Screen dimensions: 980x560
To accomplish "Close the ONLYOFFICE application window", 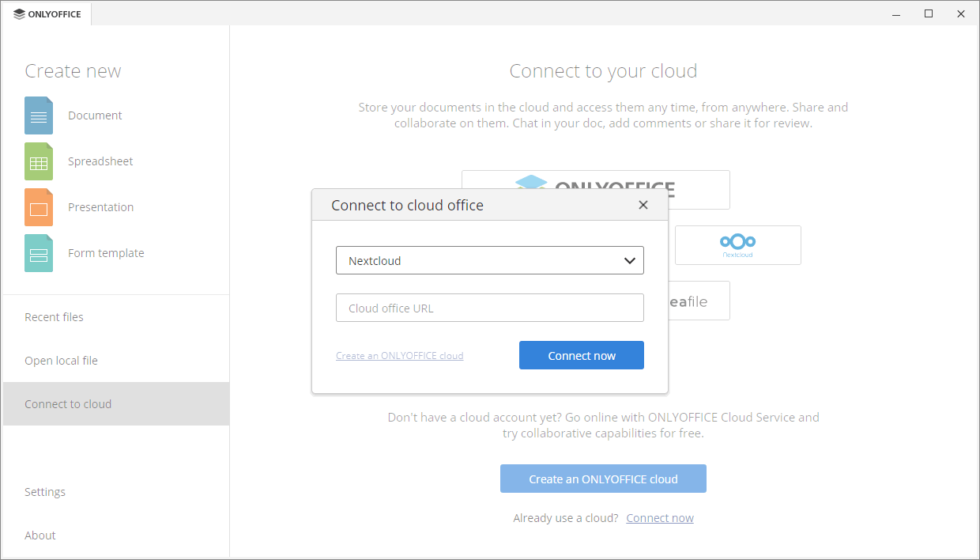I will pos(961,14).
